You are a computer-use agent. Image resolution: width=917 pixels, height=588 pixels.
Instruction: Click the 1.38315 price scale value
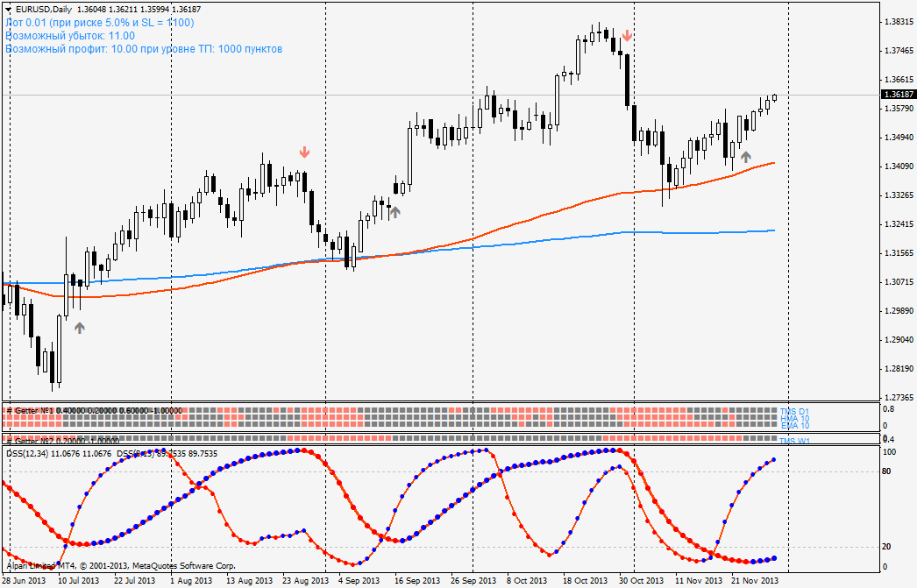899,22
